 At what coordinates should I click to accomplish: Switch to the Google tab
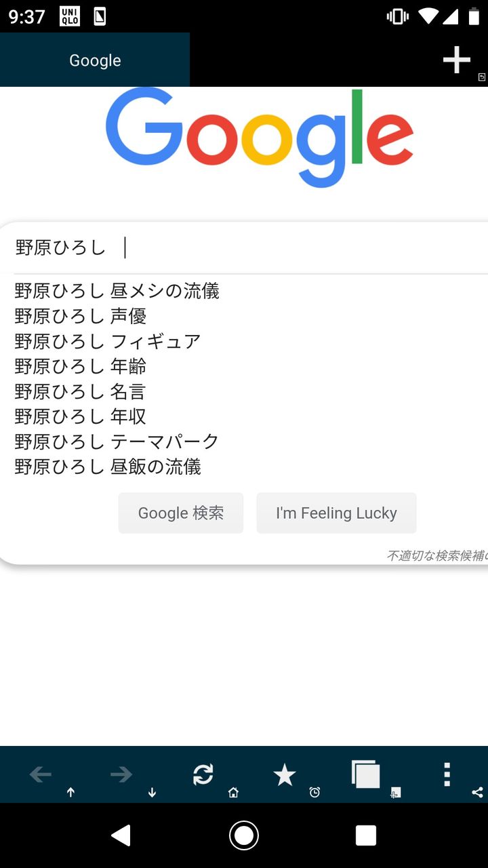(x=95, y=60)
